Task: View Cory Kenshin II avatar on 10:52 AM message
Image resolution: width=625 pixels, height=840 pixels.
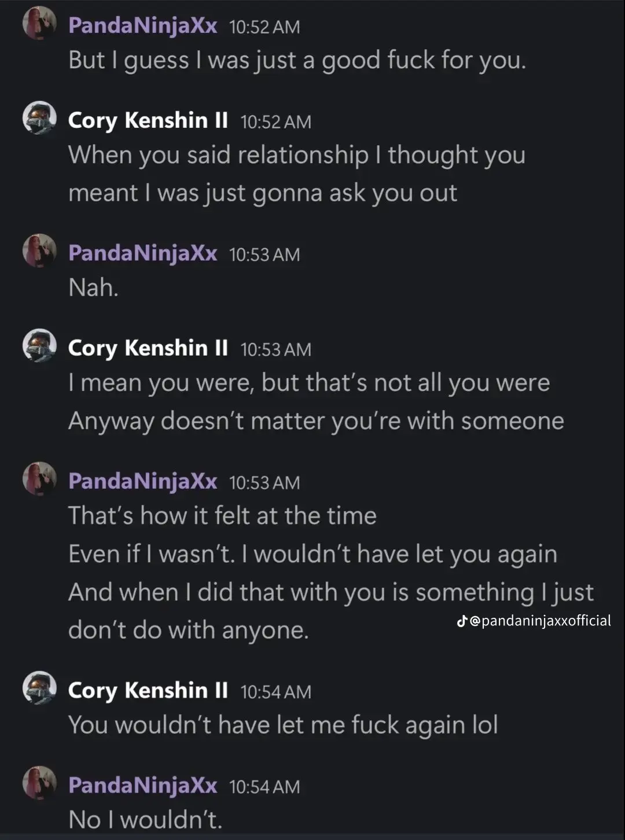Action: coord(39,119)
